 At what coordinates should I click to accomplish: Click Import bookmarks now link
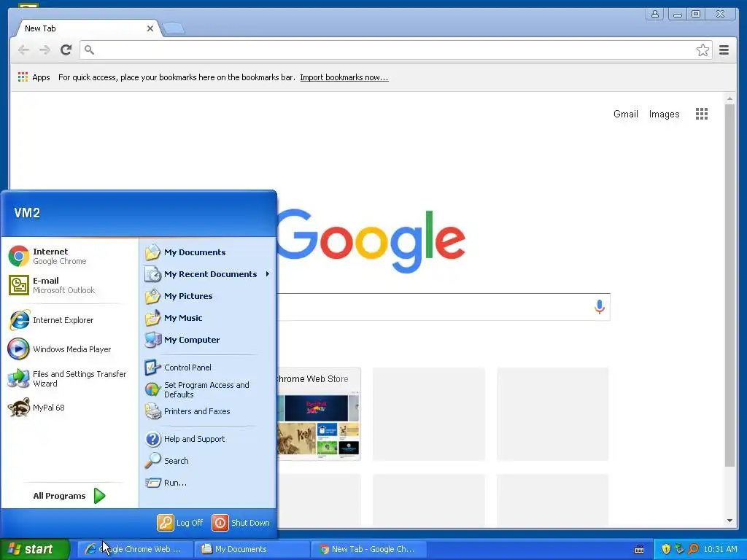click(x=344, y=77)
